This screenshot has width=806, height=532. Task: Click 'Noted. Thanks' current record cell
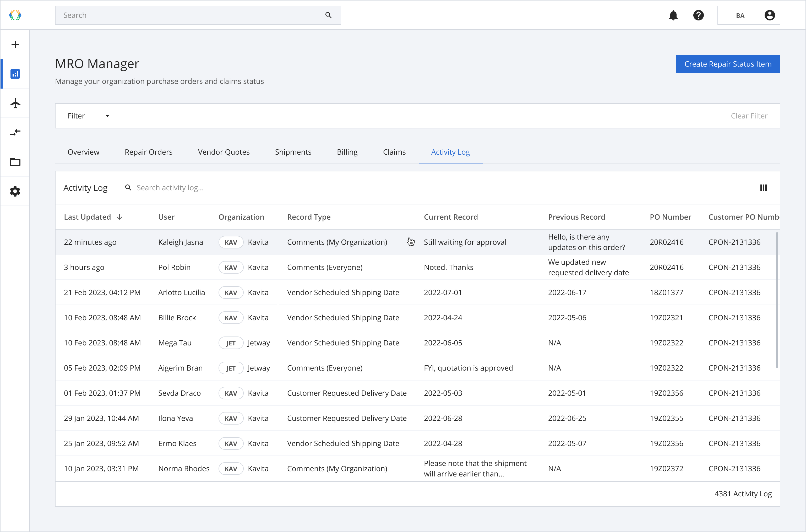coord(448,267)
